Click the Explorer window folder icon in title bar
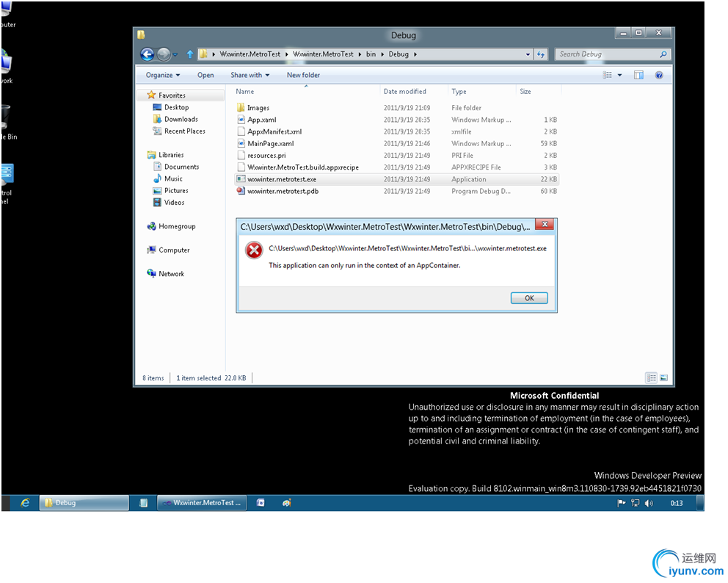Image resolution: width=728 pixels, height=583 pixels. (141, 35)
